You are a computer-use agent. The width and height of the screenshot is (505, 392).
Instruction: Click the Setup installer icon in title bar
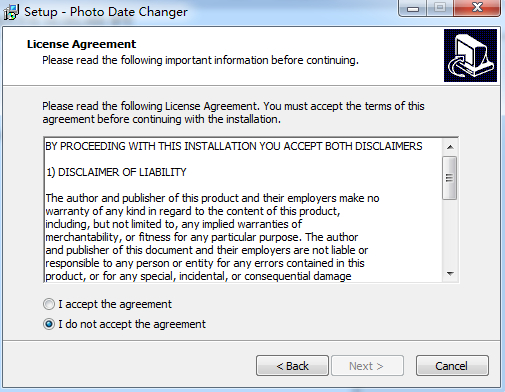11,12
